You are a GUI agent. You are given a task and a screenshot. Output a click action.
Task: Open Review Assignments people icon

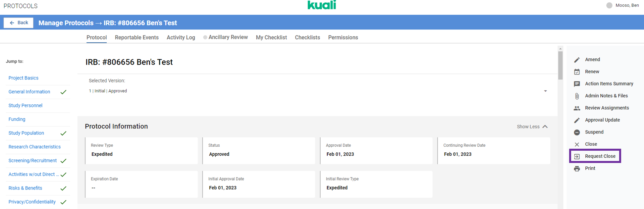point(577,108)
